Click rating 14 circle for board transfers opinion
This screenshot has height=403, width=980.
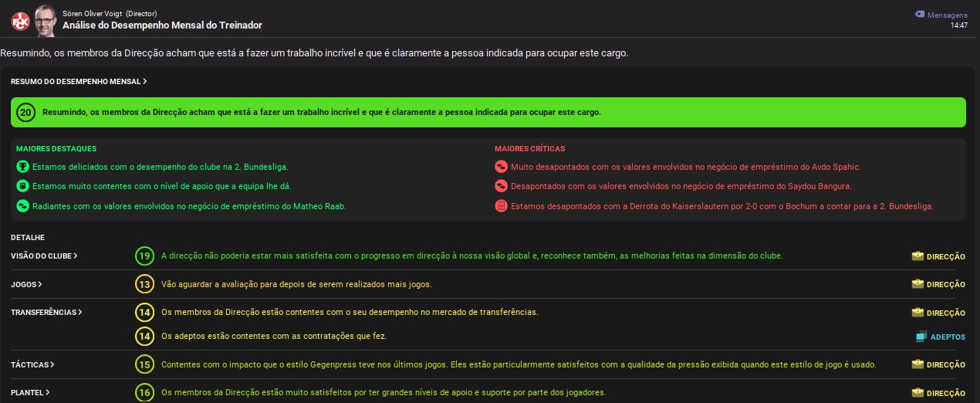[144, 313]
